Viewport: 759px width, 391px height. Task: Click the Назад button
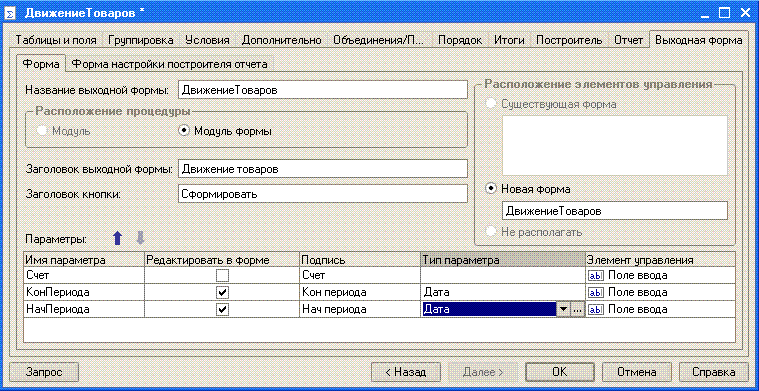coord(406,372)
